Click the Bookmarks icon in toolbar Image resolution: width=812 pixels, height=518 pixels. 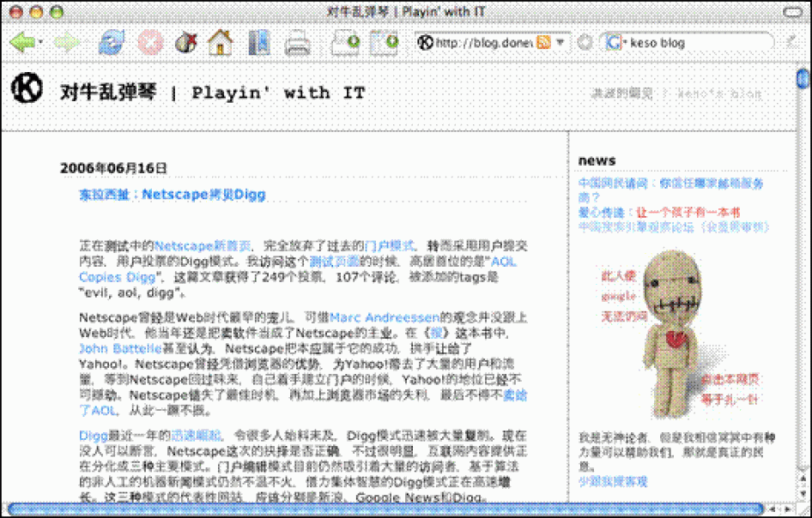[x=258, y=42]
